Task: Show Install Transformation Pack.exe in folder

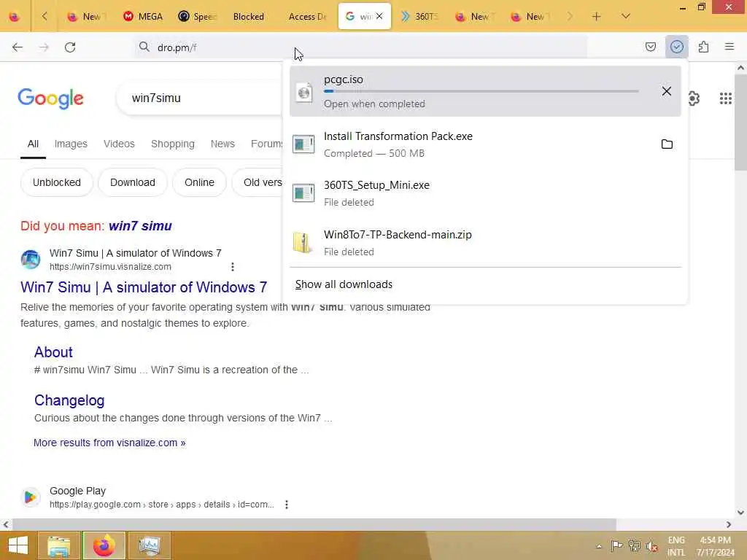Action: tap(667, 144)
